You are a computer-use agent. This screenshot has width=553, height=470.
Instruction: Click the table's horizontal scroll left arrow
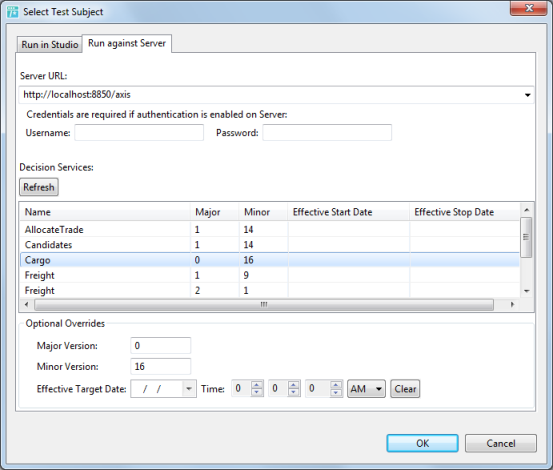click(x=26, y=304)
